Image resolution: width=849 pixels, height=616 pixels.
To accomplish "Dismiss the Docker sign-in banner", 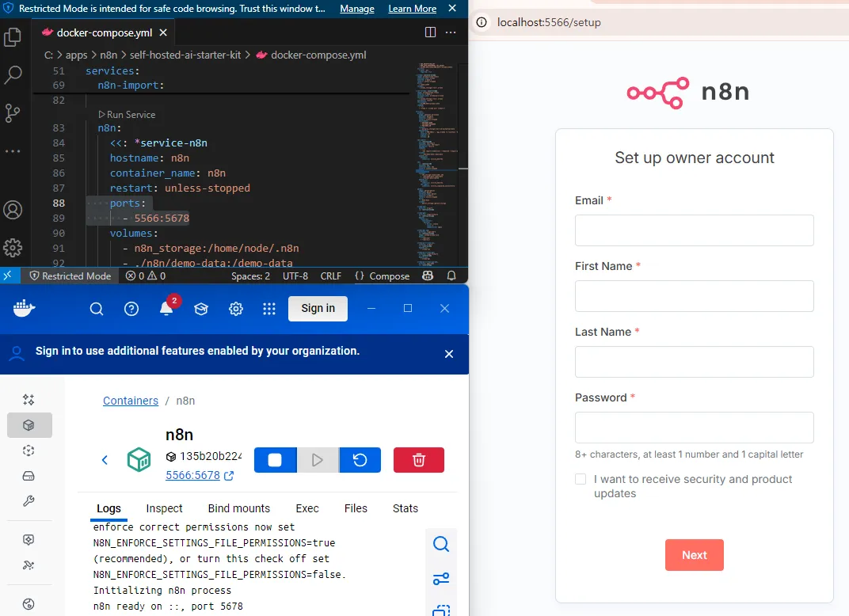I will tap(449, 354).
